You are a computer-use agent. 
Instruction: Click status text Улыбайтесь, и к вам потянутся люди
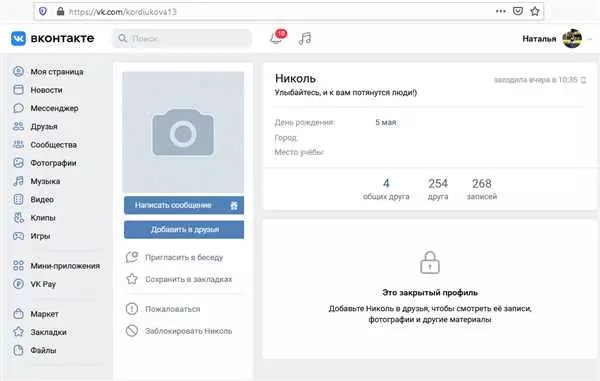point(346,93)
